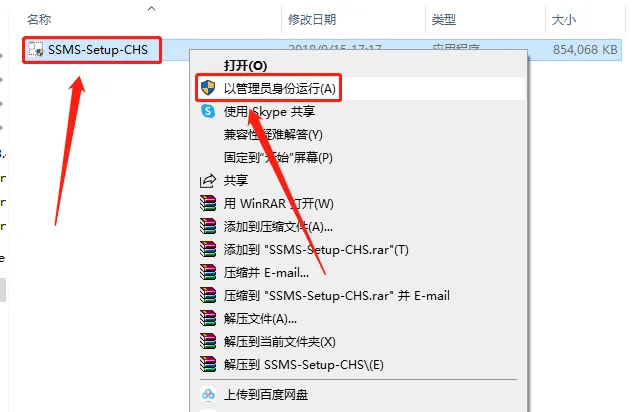Screen dimensions: 632x412
Task: Click the Skype share icon
Action: (x=208, y=111)
